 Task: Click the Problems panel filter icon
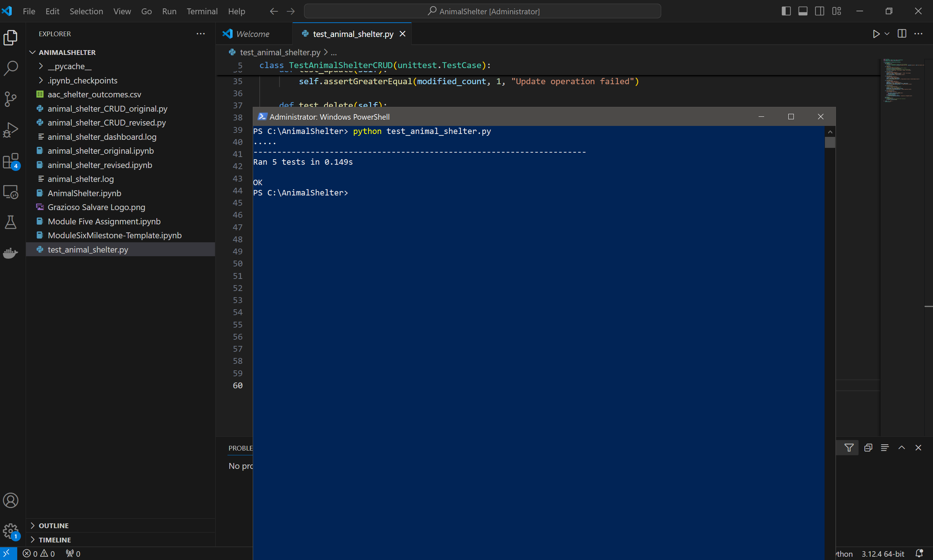(849, 448)
